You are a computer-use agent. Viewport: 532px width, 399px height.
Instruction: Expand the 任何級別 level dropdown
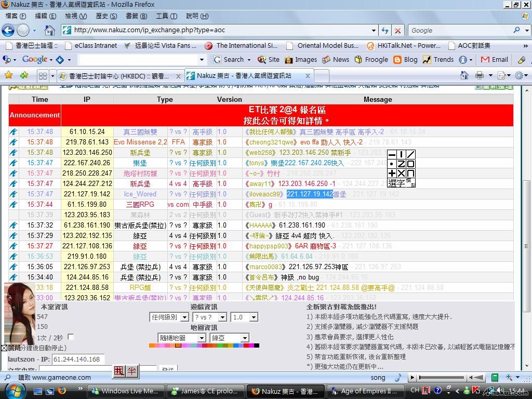click(169, 317)
